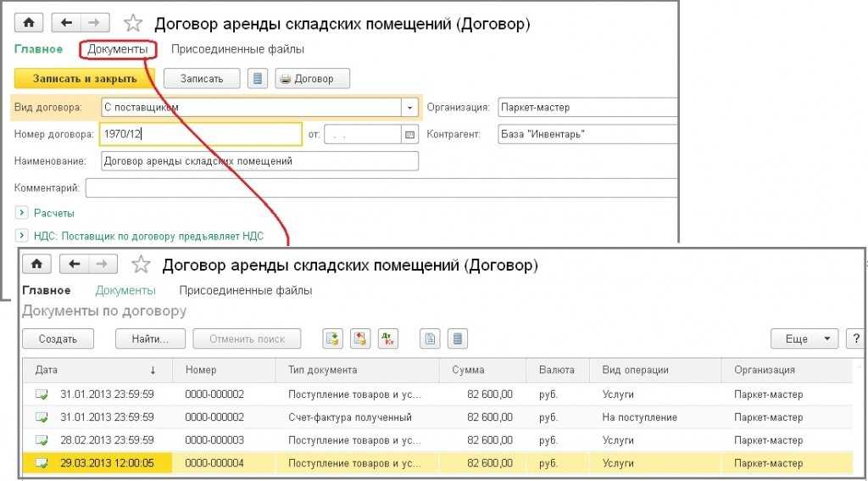Expand the НДС: Поставщик по договору section
This screenshot has height=481, width=868.
tap(22, 236)
